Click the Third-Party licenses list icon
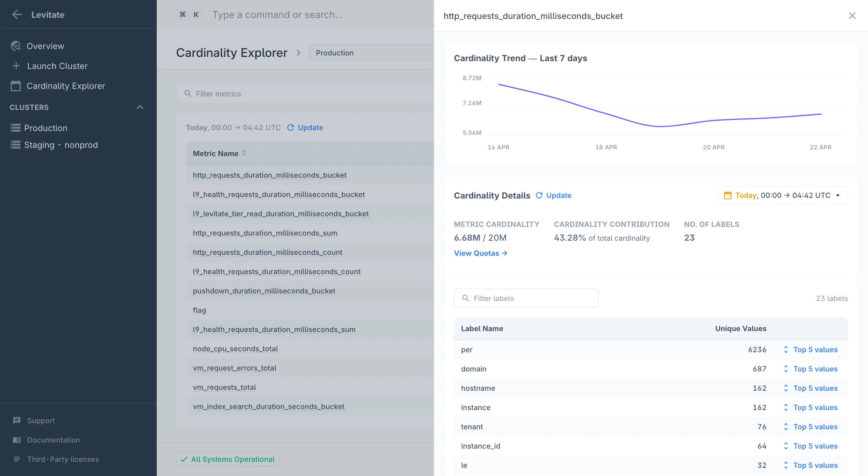 [17, 459]
